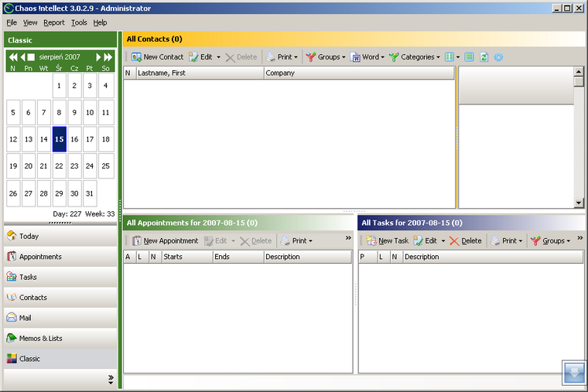Click Print in the tasks toolbar
The width and height of the screenshot is (588, 392).
[x=507, y=240]
